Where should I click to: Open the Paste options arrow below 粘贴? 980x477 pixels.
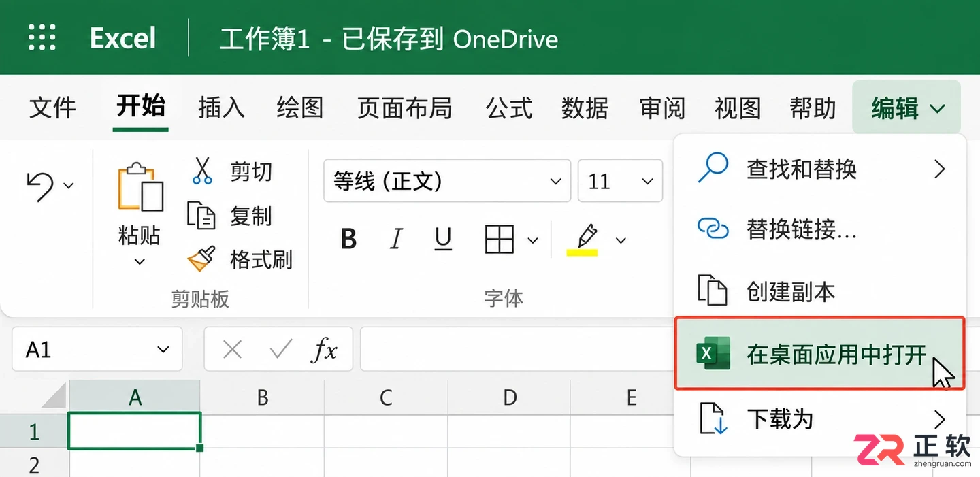140,261
